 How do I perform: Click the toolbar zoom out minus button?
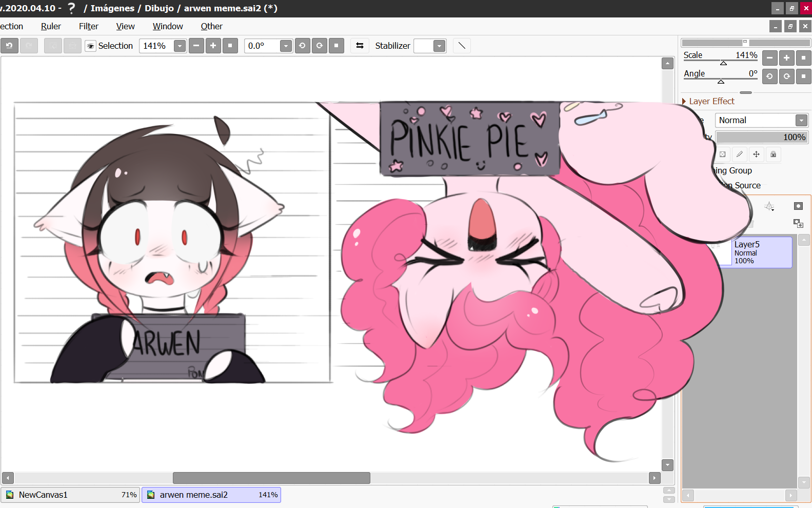[196, 46]
